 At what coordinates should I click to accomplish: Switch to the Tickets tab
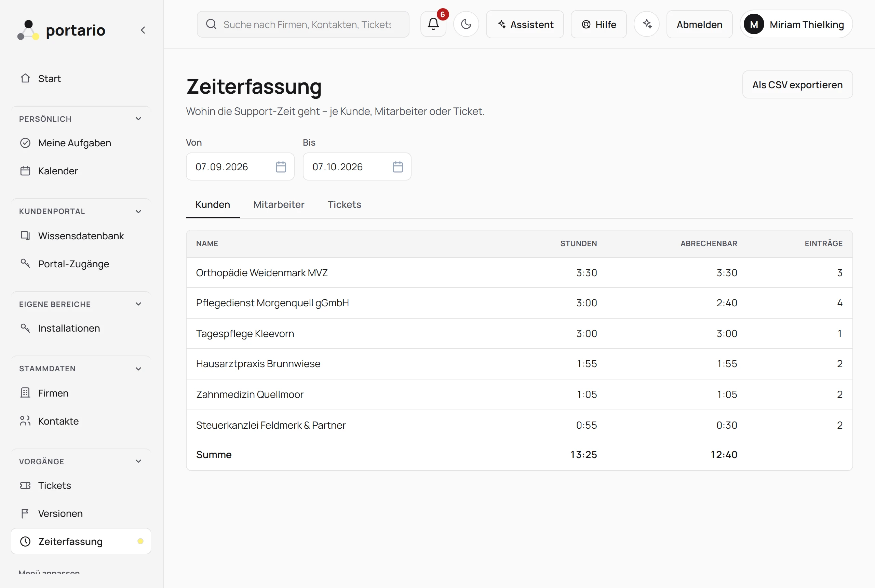(x=344, y=204)
